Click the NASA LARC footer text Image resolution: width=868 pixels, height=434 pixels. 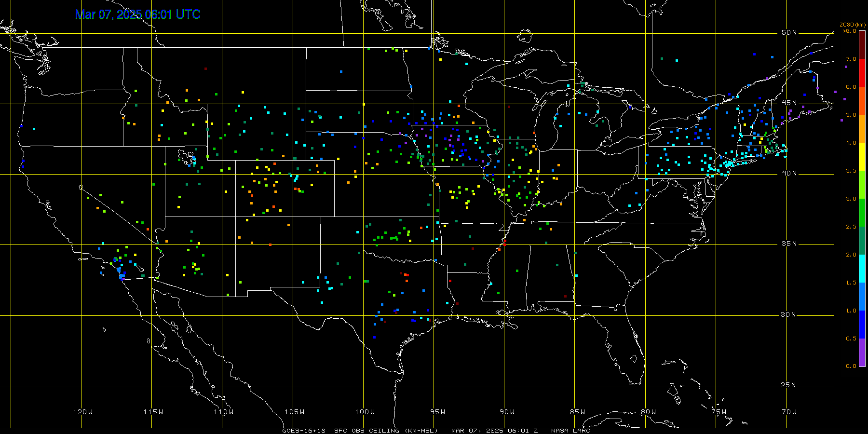click(x=570, y=431)
